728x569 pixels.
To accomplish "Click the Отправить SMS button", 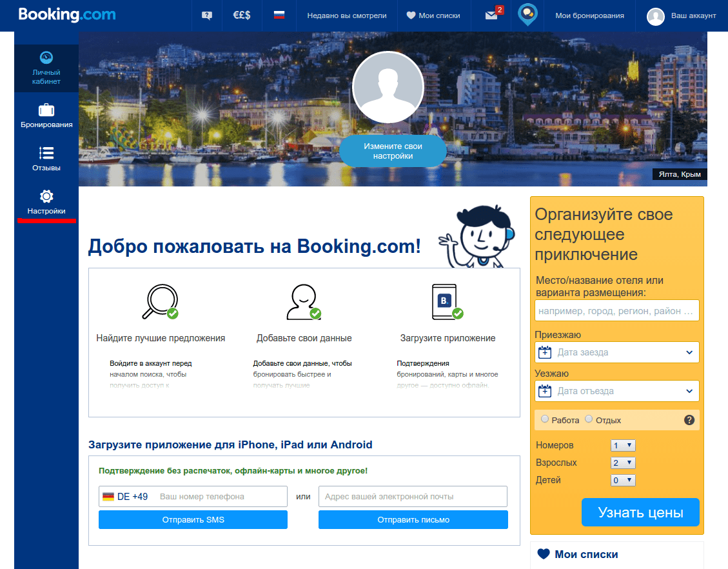I will (x=193, y=519).
